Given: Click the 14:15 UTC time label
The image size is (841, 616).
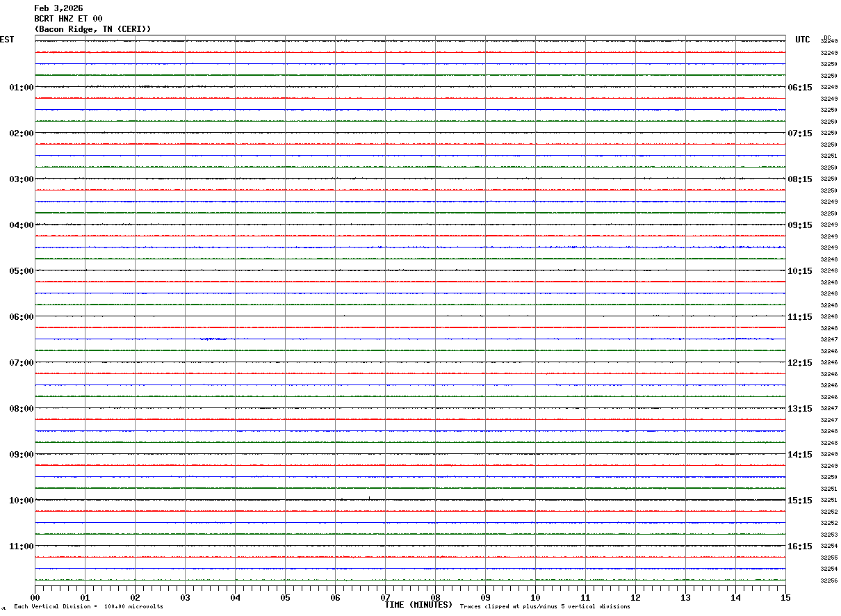Looking at the screenshot, I should click(800, 455).
